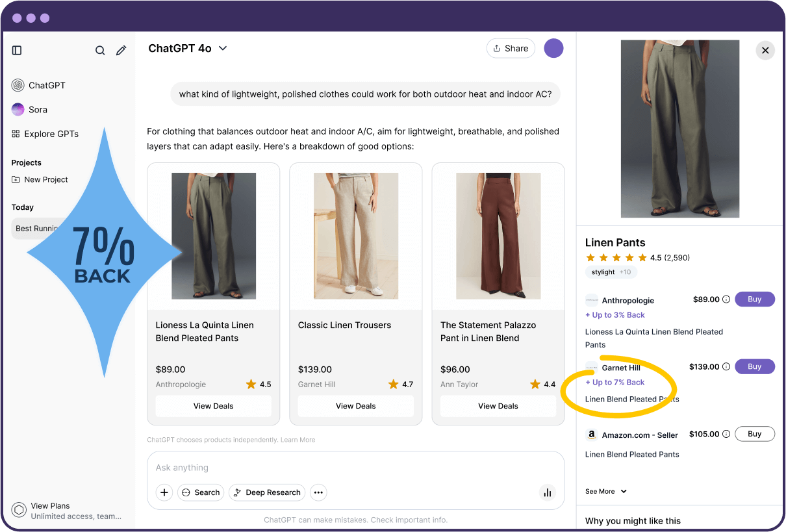
Task: Click the Amazon.com - Seller name
Action: (640, 435)
